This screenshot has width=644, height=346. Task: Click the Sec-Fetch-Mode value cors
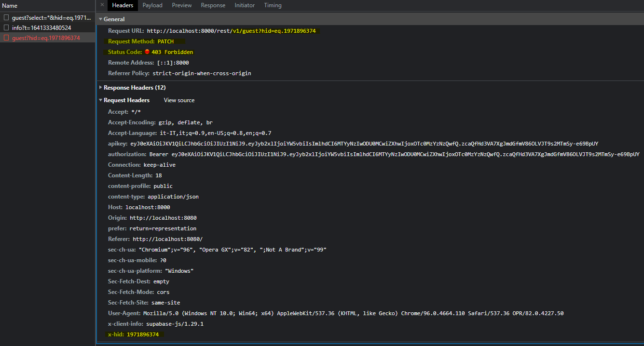[x=163, y=292]
